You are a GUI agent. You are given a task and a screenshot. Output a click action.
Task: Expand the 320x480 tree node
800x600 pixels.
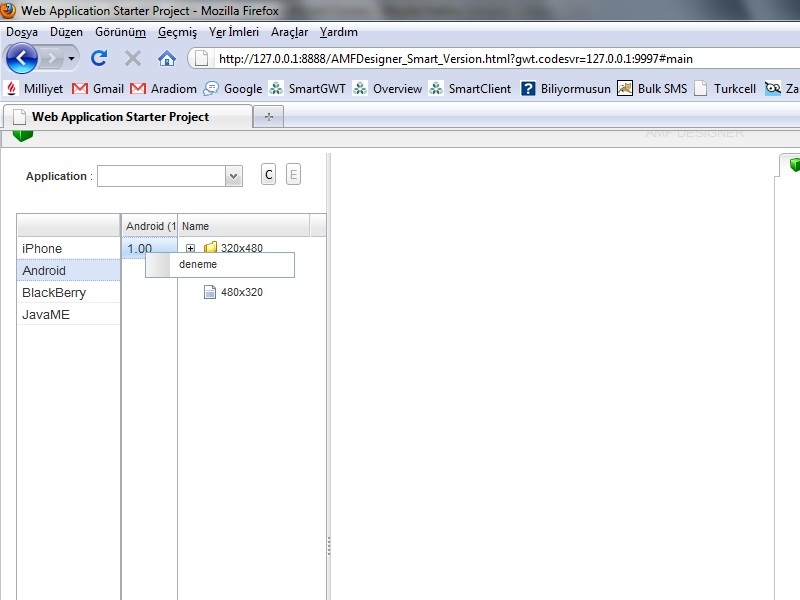coord(190,248)
